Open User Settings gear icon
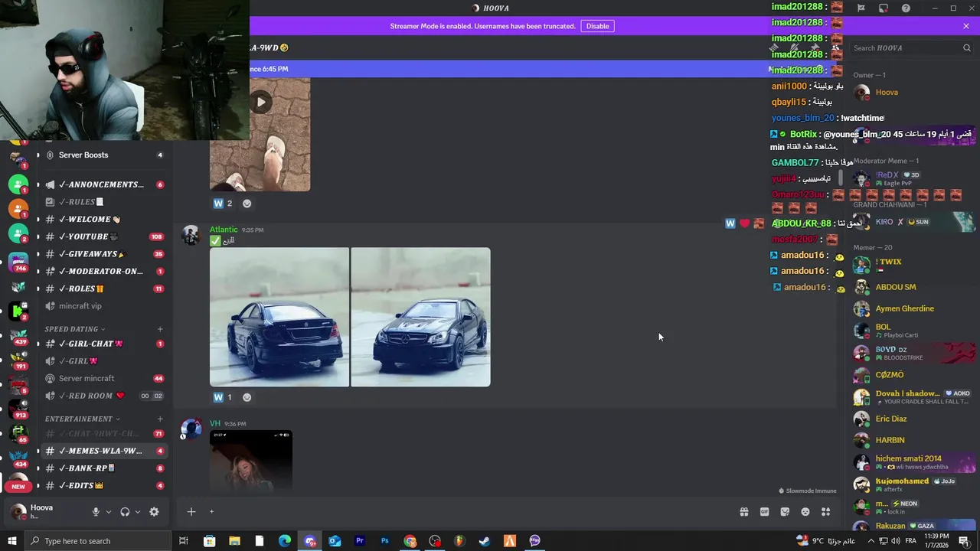Viewport: 980px width, 551px height. click(x=154, y=512)
